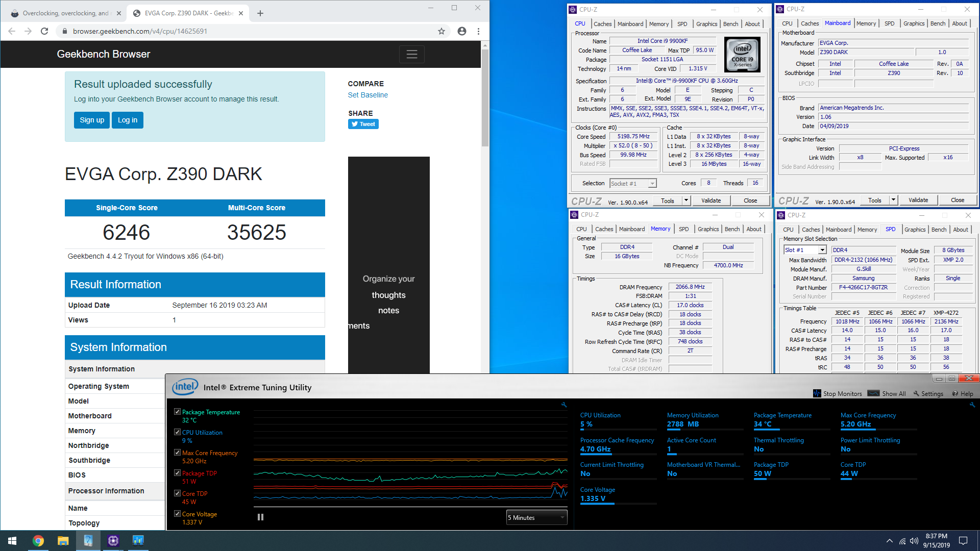This screenshot has height=551, width=980.
Task: Open Chrome three-dot menu
Action: (478, 31)
